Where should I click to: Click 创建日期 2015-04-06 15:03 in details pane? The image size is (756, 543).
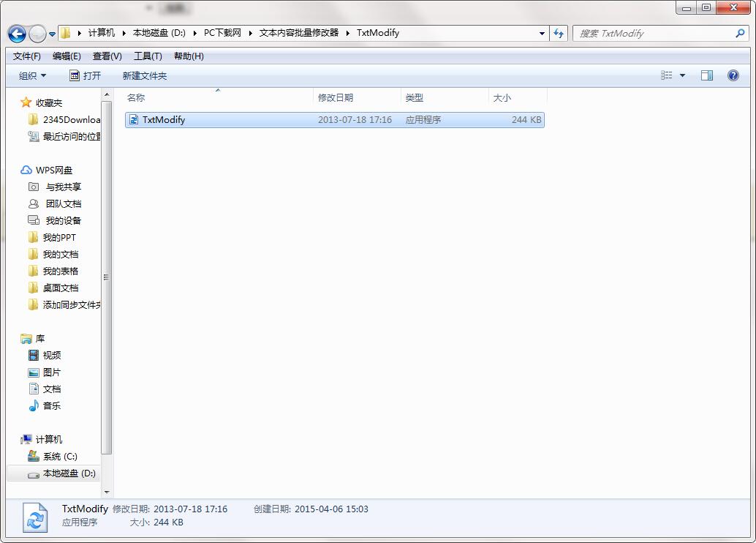(311, 509)
